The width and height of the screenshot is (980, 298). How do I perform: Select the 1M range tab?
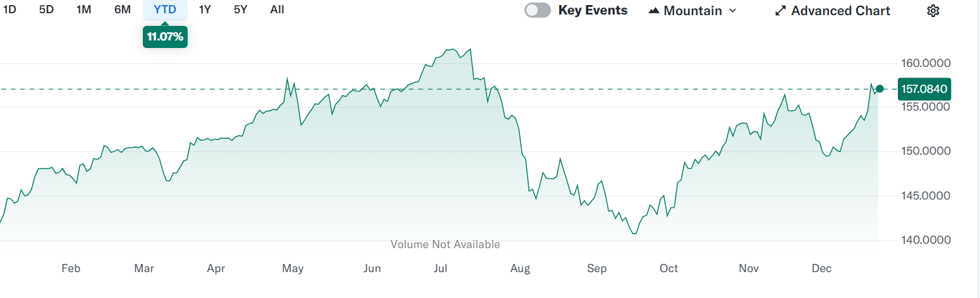[x=83, y=9]
